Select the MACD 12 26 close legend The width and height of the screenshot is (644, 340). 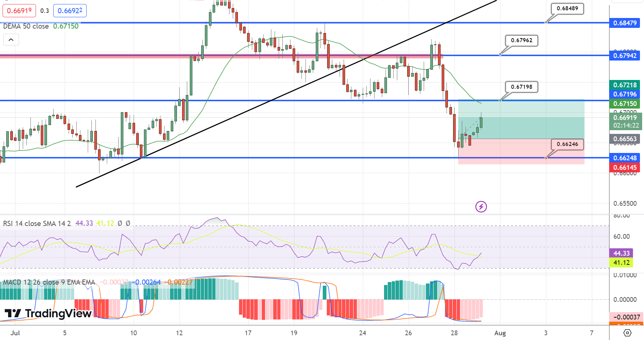point(49,282)
